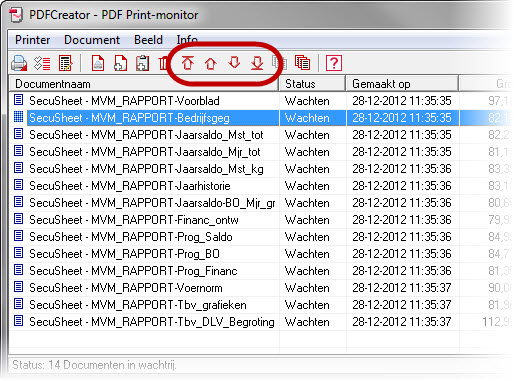Sort by the Gemaakt op column header
This screenshot has height=381, width=514.
point(402,84)
